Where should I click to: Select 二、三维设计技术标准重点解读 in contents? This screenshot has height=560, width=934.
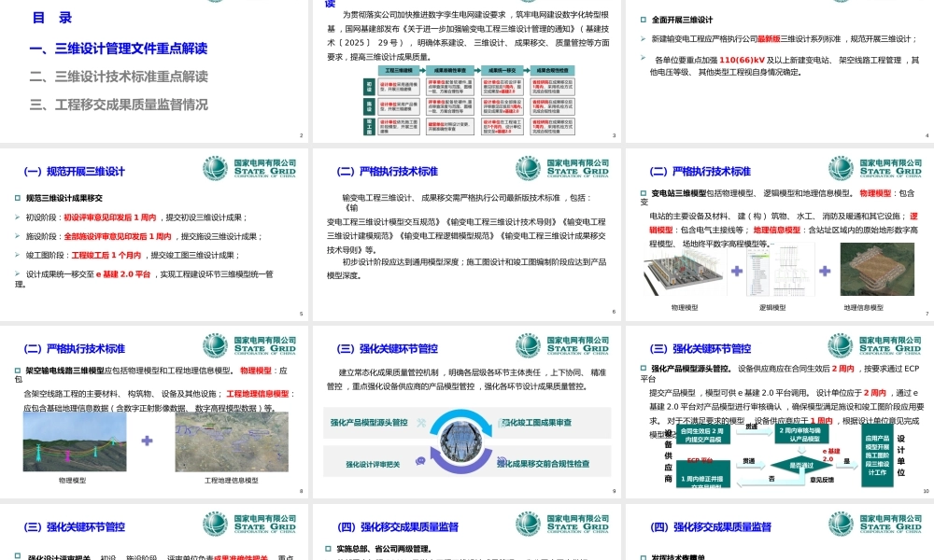[x=119, y=77]
